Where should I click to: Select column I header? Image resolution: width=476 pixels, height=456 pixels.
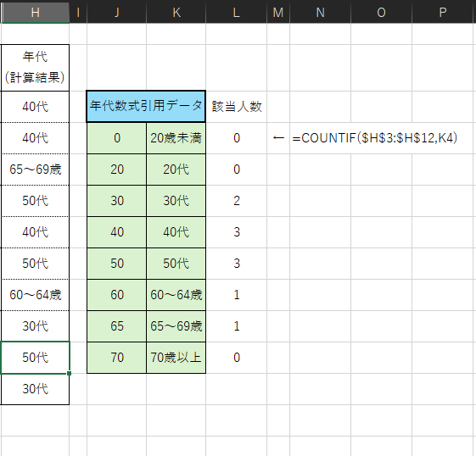[78, 12]
